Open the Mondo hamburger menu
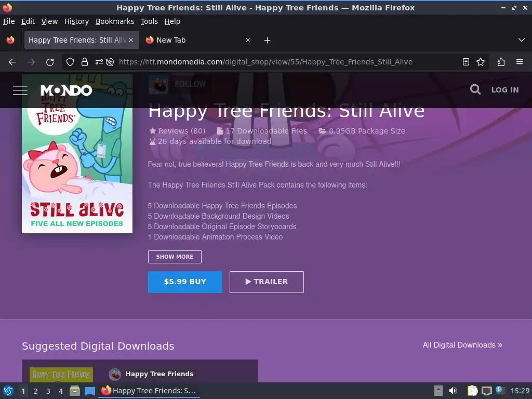Screen dimensions: 532x399 pyautogui.click(x=20, y=90)
